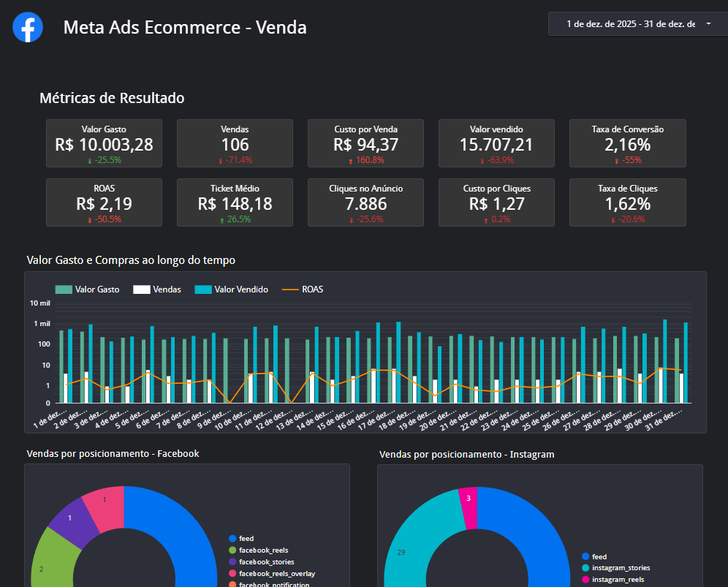Image resolution: width=728 pixels, height=587 pixels.
Task: Click the Vendas por posicionamento - Instagram title
Action: (x=466, y=455)
